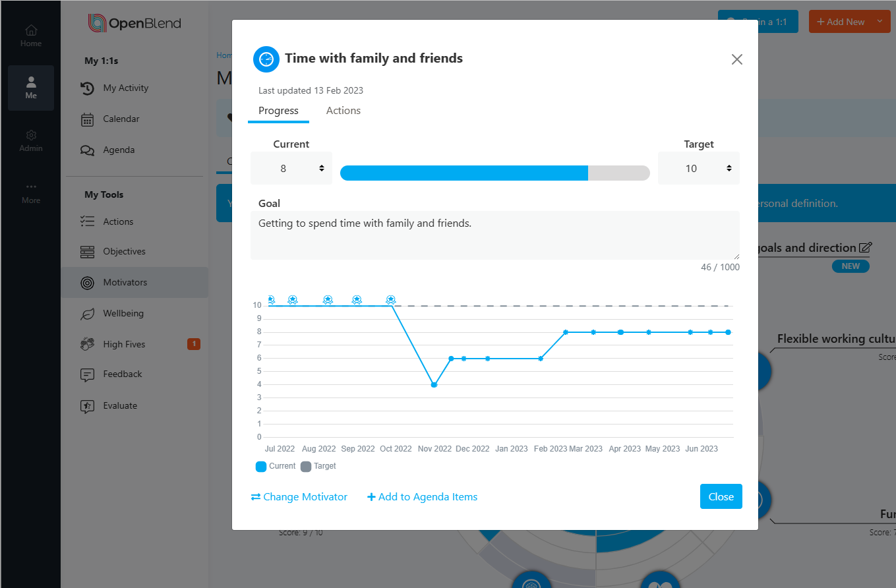Open Actions checklist icon
Viewport: 896px width, 588px height.
click(x=87, y=221)
